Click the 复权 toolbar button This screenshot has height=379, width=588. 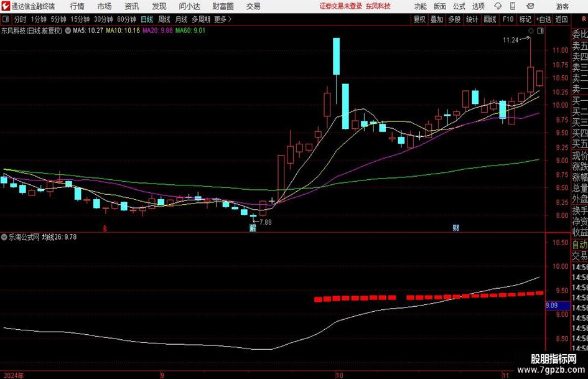pyautogui.click(x=419, y=19)
